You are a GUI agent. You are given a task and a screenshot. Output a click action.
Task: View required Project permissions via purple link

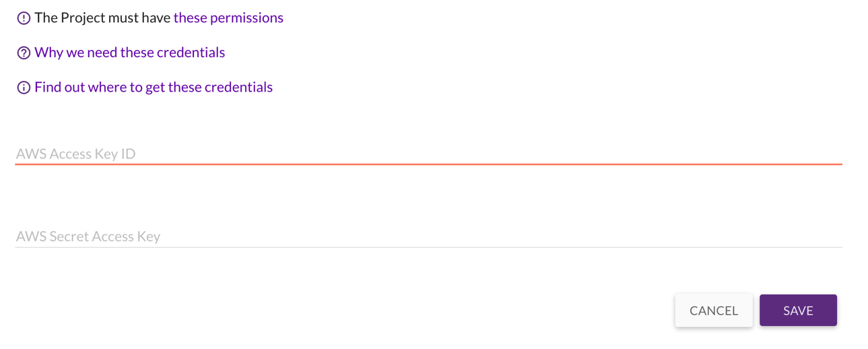[x=228, y=18]
